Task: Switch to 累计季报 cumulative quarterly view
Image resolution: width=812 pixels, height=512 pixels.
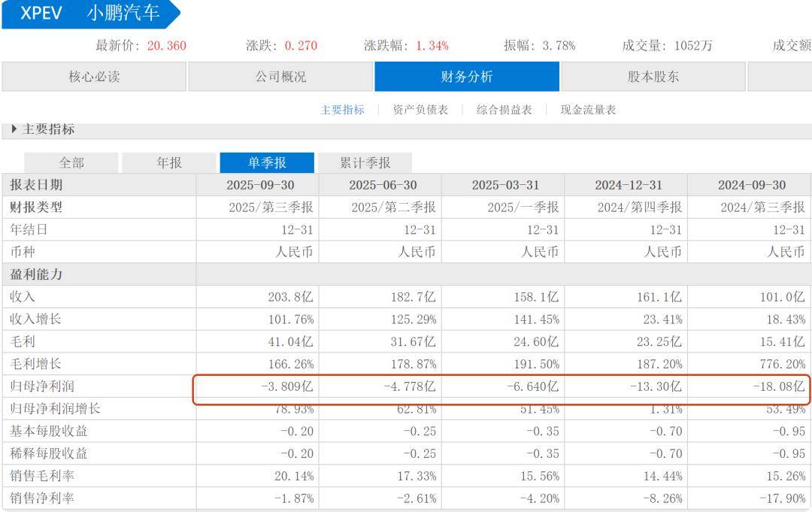Action: pyautogui.click(x=365, y=162)
